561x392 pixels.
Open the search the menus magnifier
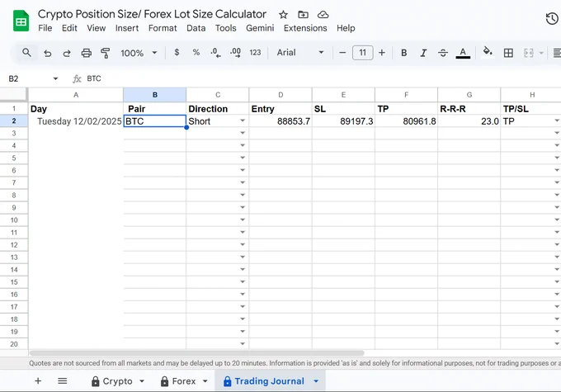(x=26, y=53)
